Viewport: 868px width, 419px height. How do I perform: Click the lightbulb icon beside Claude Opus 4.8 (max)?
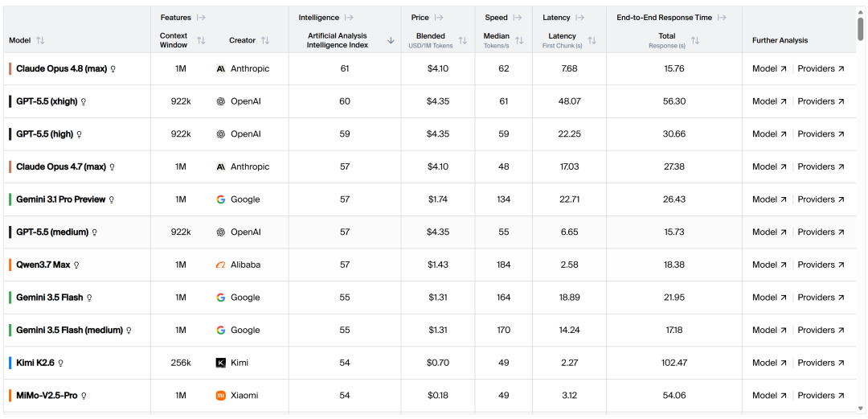tap(113, 69)
